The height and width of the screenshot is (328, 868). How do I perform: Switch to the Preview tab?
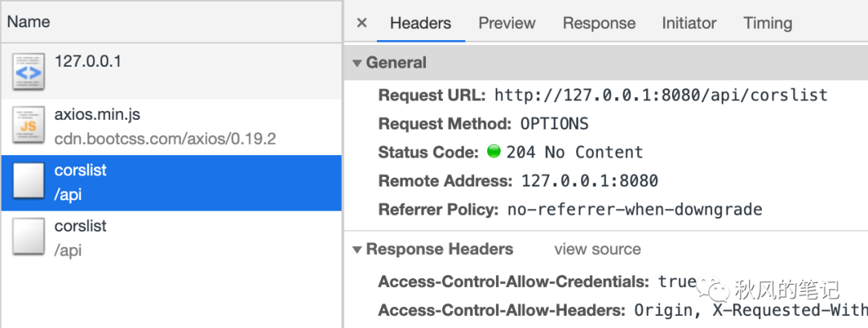tap(506, 23)
